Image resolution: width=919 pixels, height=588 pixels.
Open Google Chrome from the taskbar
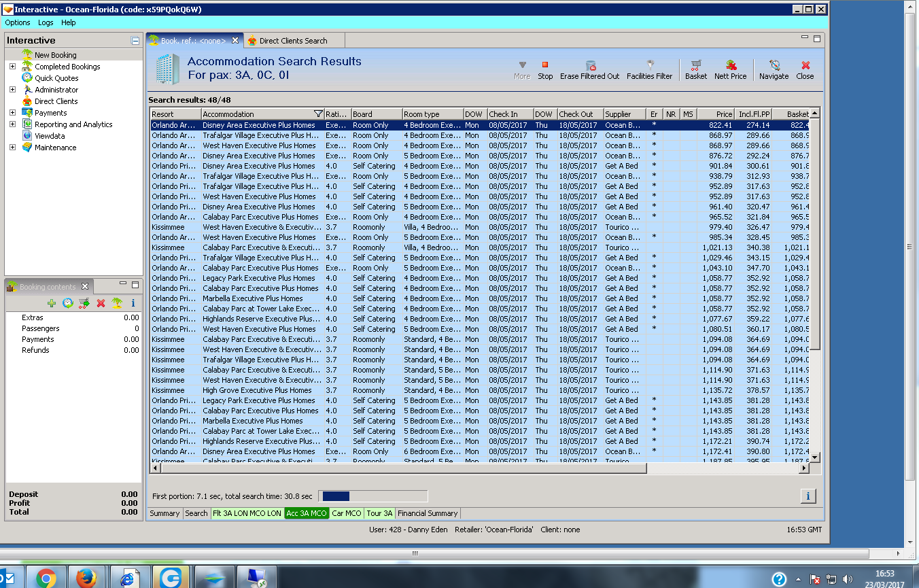pyautogui.click(x=46, y=578)
